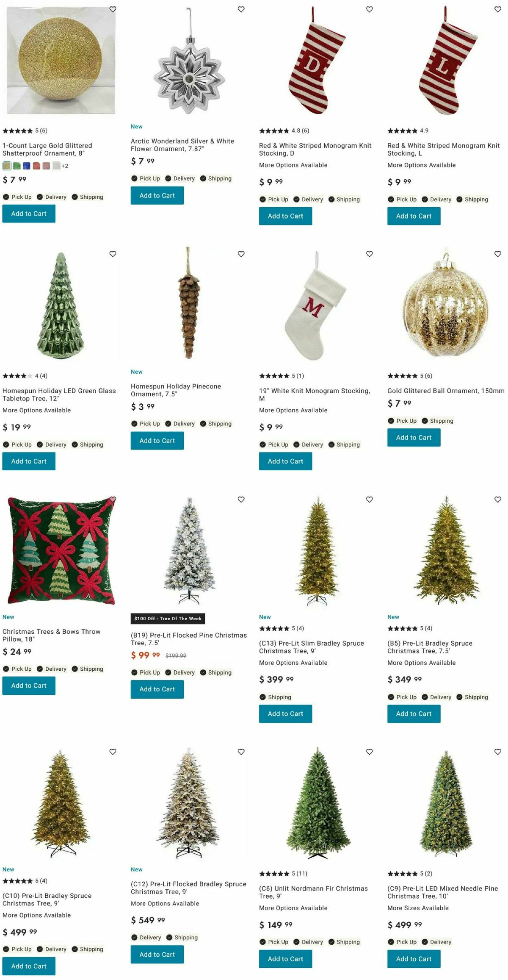View the Christmas Trees & Bows pillow image
This screenshot has width=508, height=980.
pos(61,550)
